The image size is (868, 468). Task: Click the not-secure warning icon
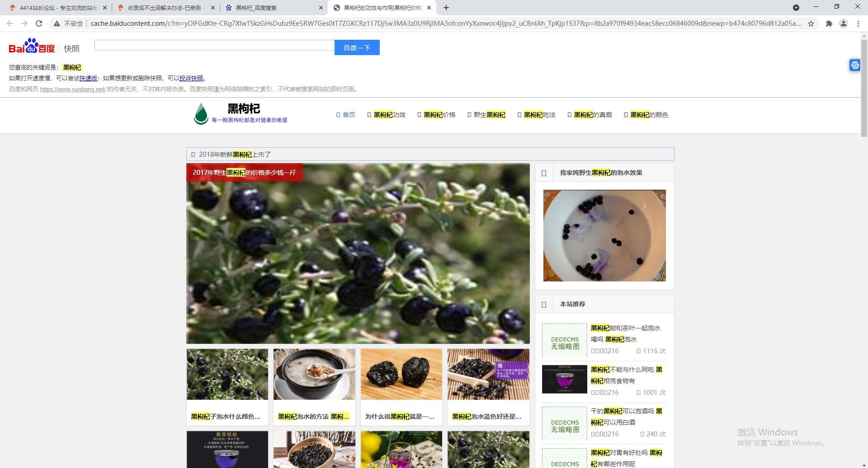57,23
